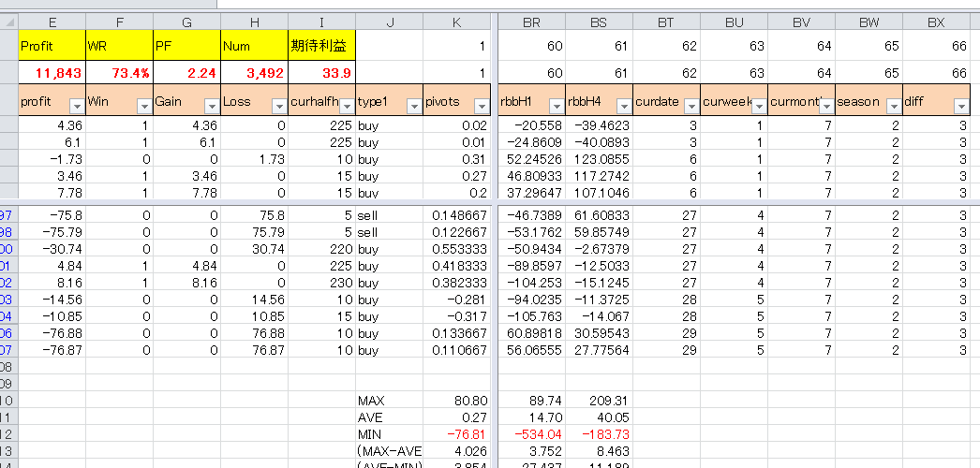Open the season column filter dropdown
The height and width of the screenshot is (468, 980).
click(x=894, y=107)
